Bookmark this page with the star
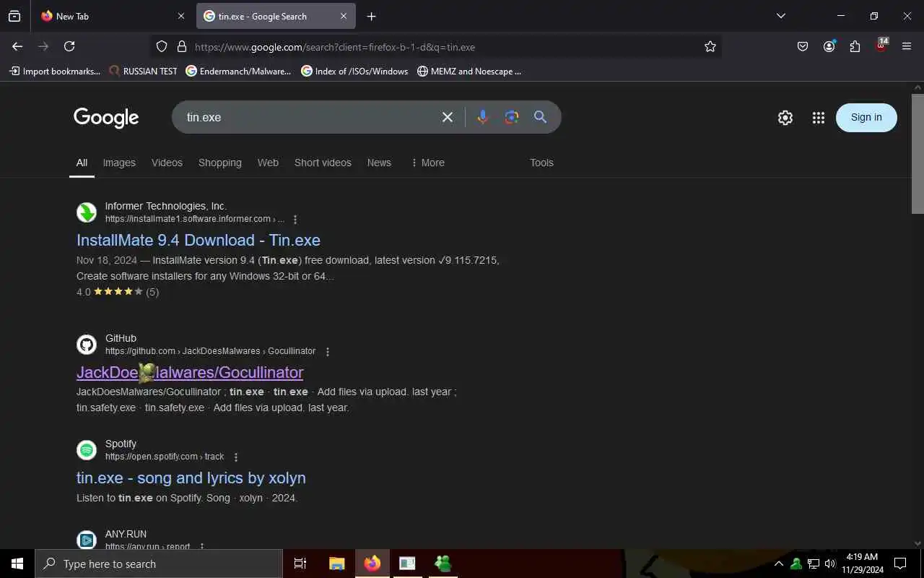 710,46
